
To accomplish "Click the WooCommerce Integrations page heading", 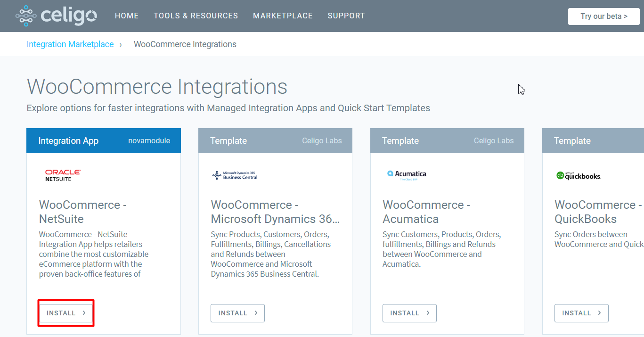I will pos(157,87).
